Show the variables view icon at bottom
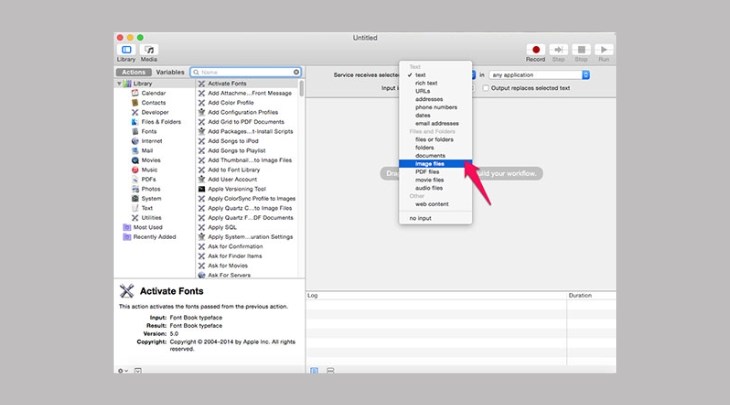The image size is (730, 405). tap(331, 371)
